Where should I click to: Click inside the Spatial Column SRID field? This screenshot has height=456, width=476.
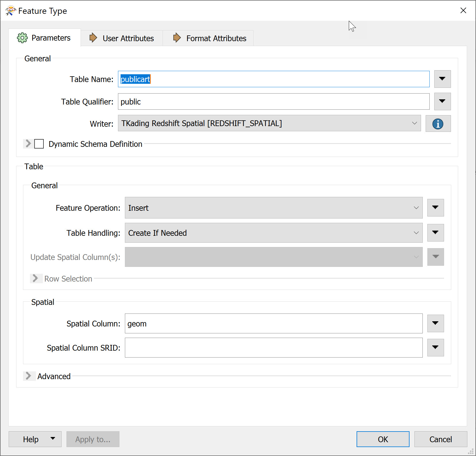(273, 347)
